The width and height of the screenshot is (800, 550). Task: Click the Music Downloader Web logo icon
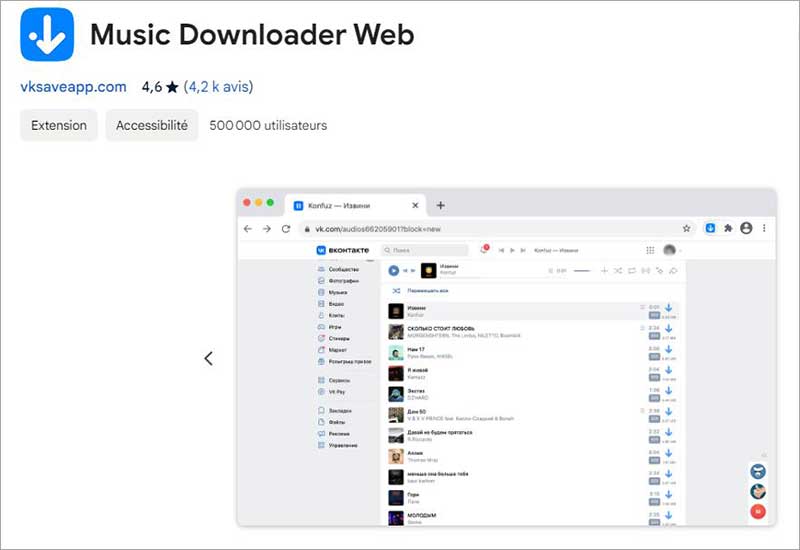(x=47, y=34)
